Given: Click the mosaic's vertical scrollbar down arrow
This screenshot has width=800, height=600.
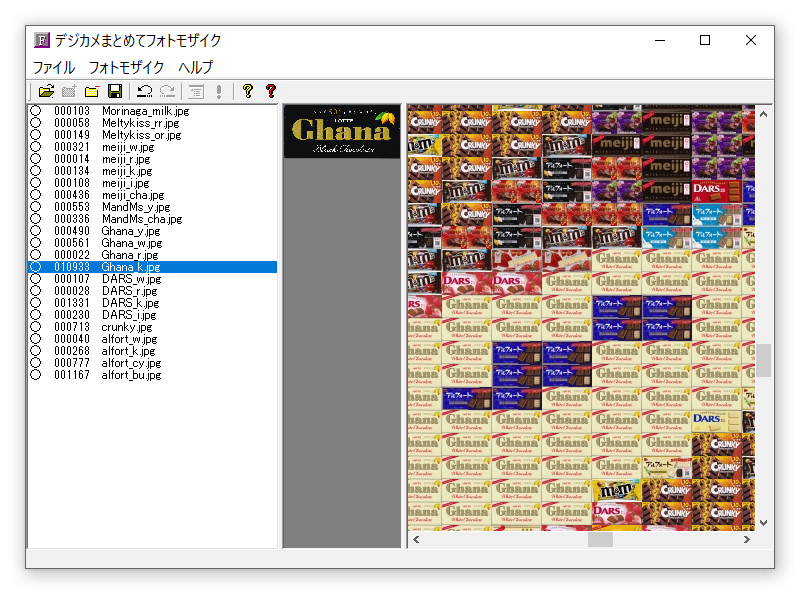Looking at the screenshot, I should tap(763, 522).
